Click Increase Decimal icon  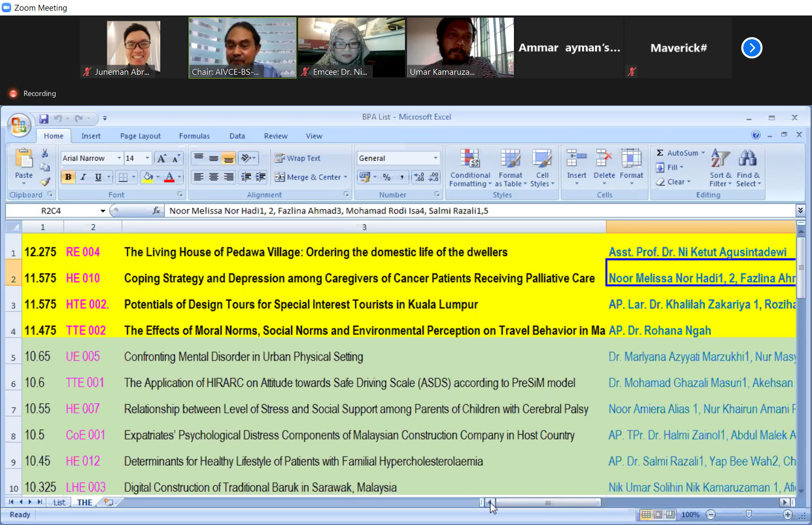tap(419, 177)
